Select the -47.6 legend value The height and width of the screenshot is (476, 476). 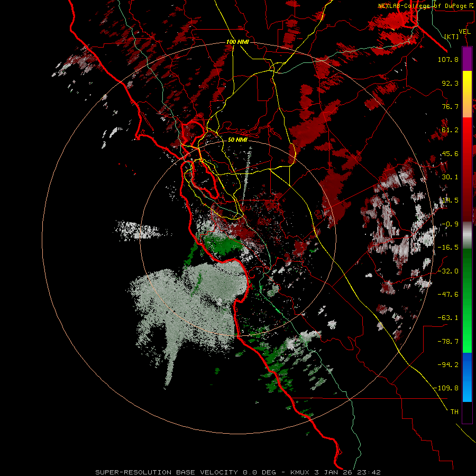click(448, 295)
